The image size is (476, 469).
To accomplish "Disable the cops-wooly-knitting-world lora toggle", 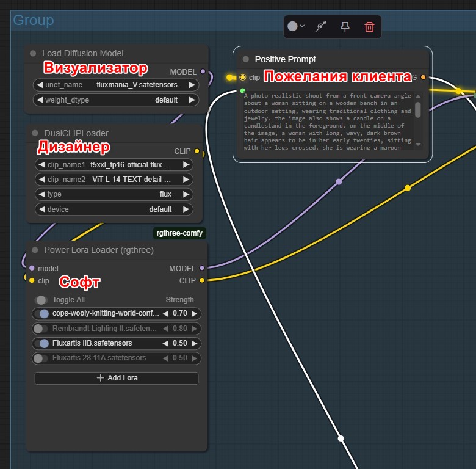I will coord(41,313).
